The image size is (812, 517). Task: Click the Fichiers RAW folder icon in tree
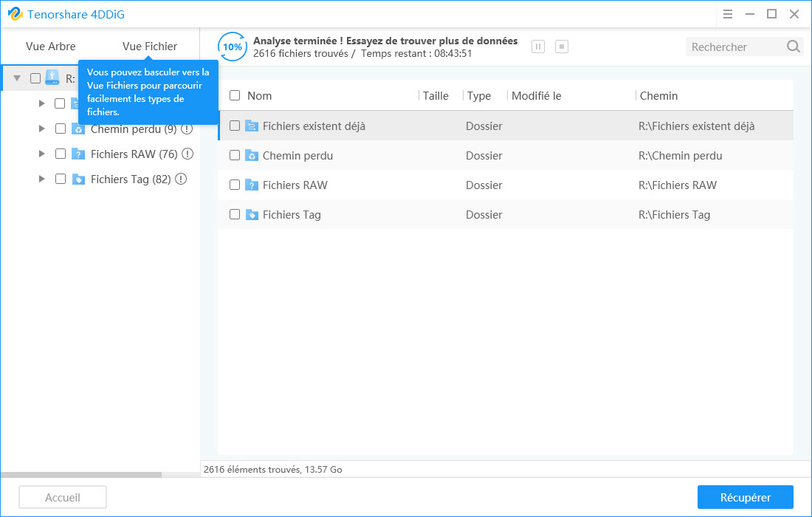click(x=78, y=154)
